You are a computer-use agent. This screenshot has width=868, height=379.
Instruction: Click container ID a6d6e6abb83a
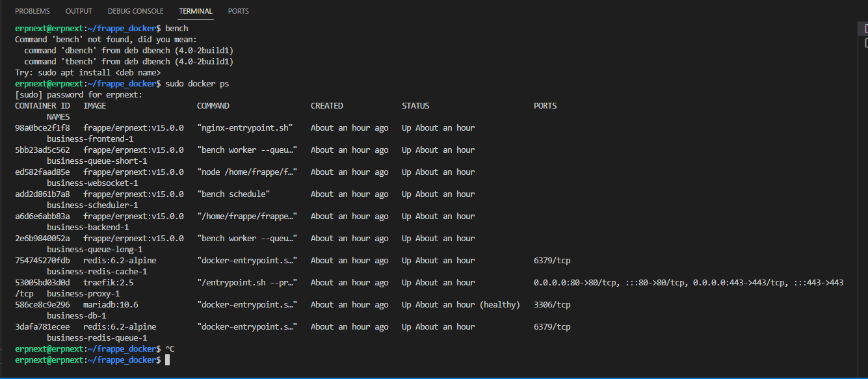point(42,216)
